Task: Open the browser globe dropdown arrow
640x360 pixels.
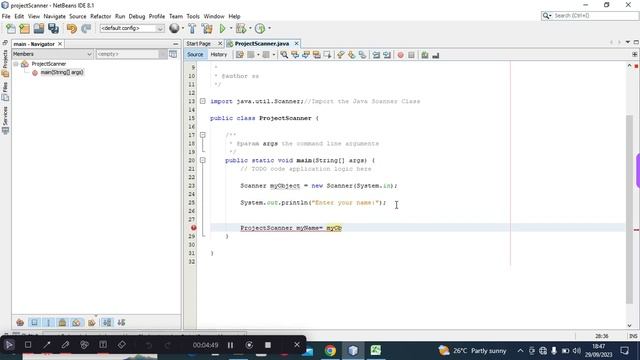Action: 182,29
